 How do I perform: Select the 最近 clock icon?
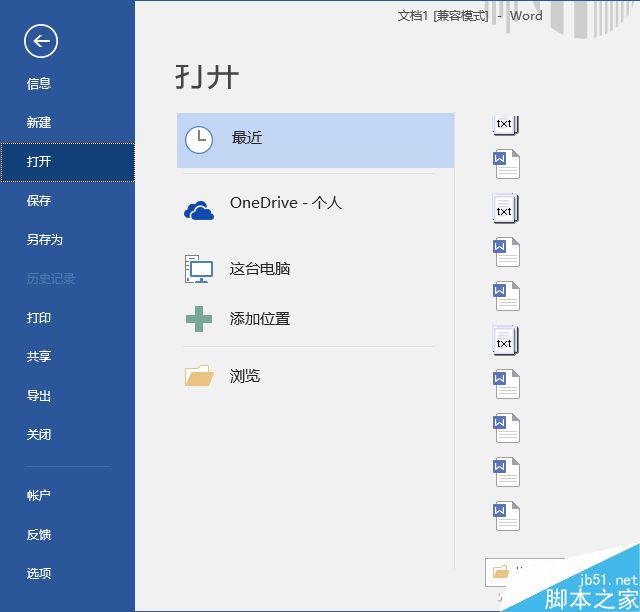(199, 140)
